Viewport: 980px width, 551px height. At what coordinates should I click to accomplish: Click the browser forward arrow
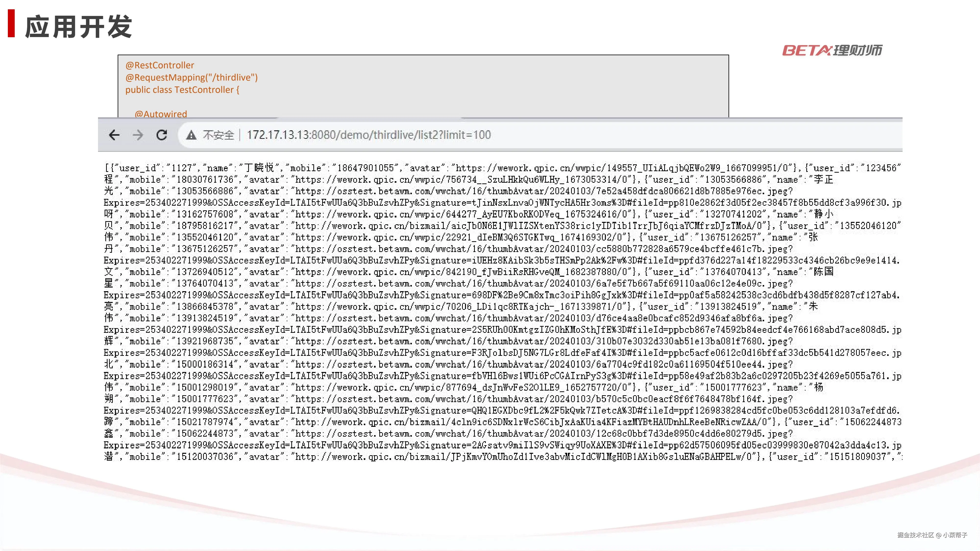click(x=138, y=135)
